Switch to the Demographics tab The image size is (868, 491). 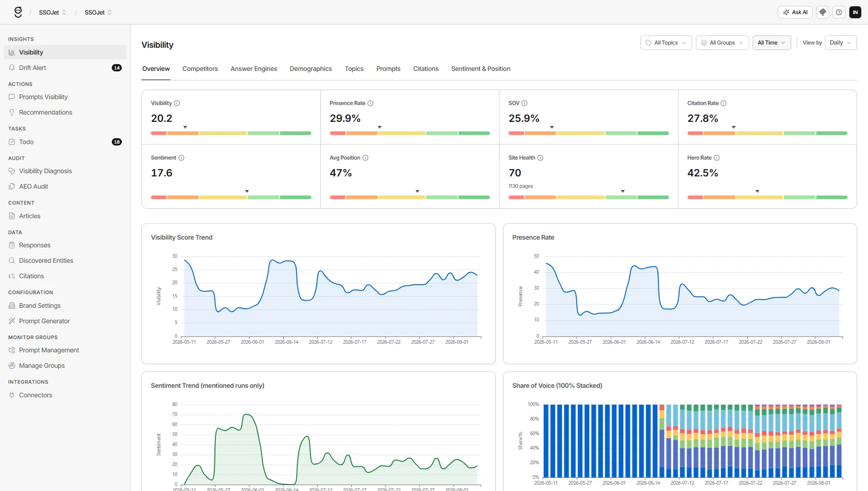(311, 69)
